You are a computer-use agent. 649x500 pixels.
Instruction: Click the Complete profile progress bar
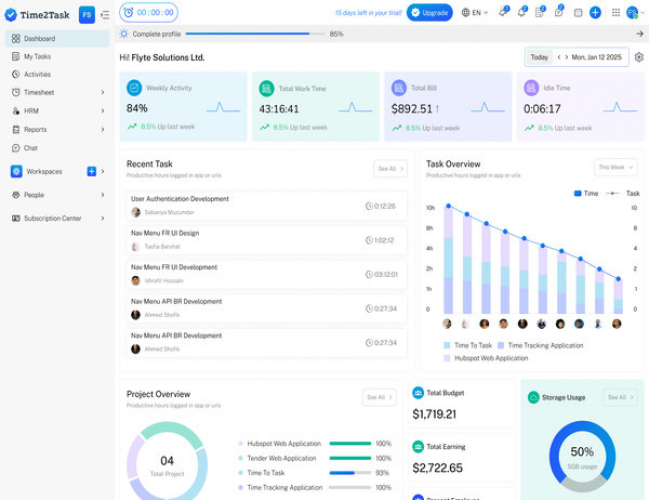coord(255,34)
